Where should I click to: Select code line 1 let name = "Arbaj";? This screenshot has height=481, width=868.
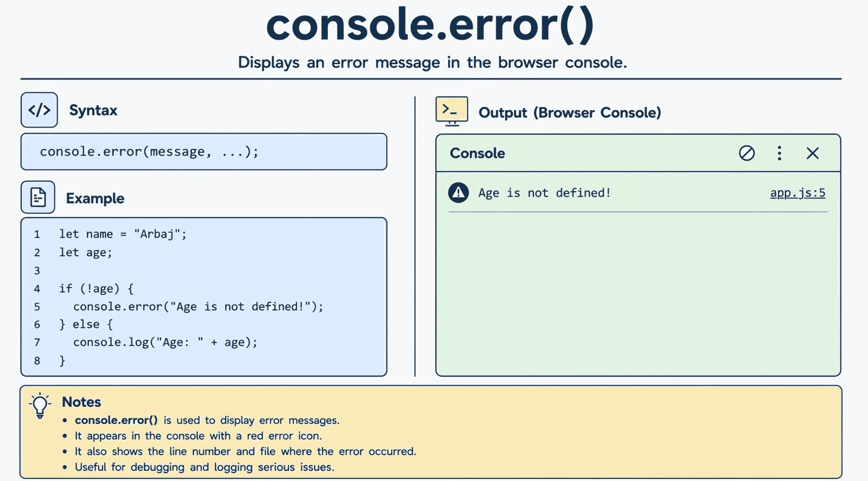[x=123, y=234]
